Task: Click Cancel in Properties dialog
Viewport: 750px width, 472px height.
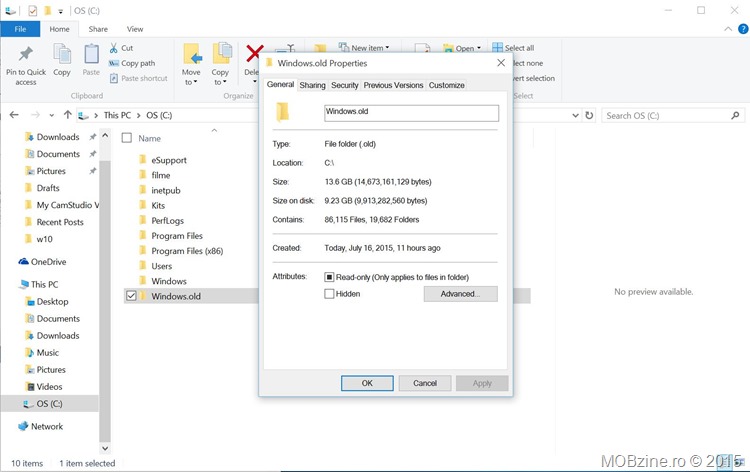Action: [425, 383]
